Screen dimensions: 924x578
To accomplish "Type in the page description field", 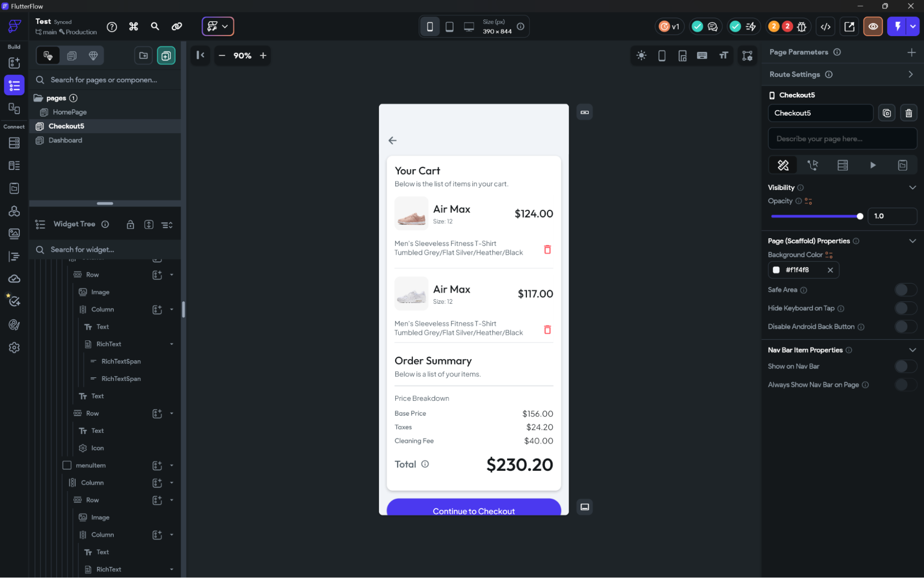I will [842, 139].
